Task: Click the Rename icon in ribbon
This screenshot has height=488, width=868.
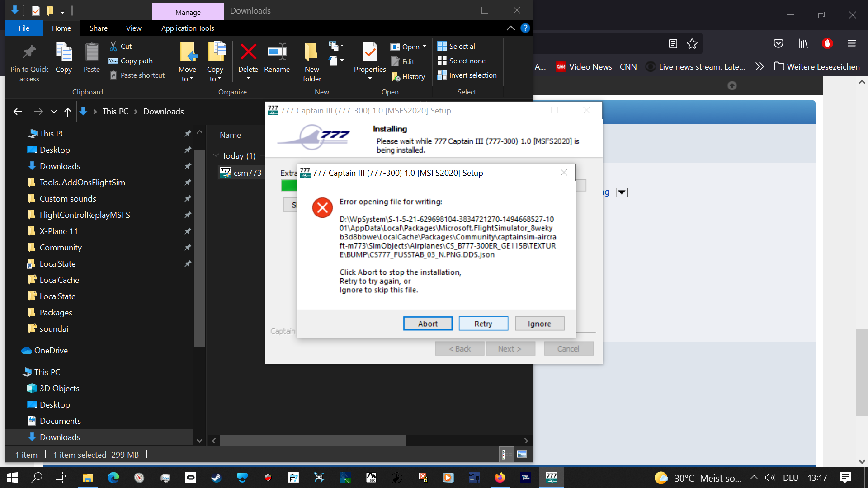Action: coord(277,52)
